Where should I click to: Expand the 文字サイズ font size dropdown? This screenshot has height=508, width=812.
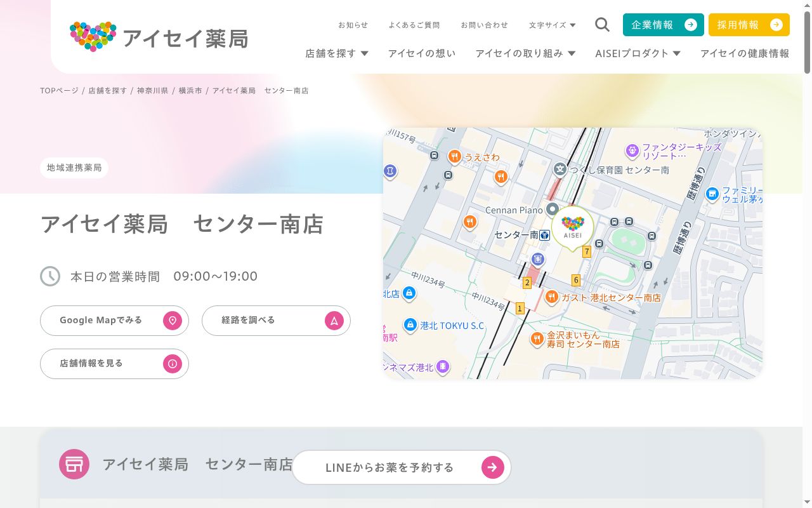(x=553, y=25)
